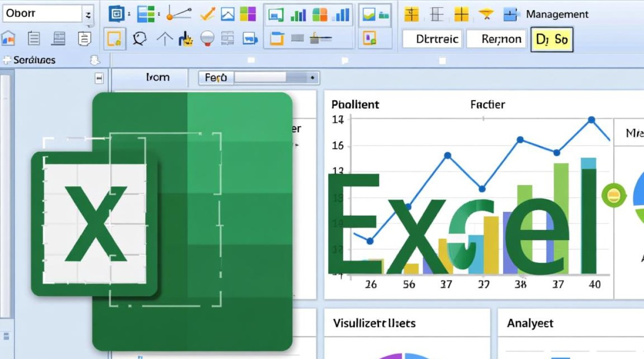The height and width of the screenshot is (359, 644).
Task: Click the orange checkmark icon
Action: (x=207, y=14)
